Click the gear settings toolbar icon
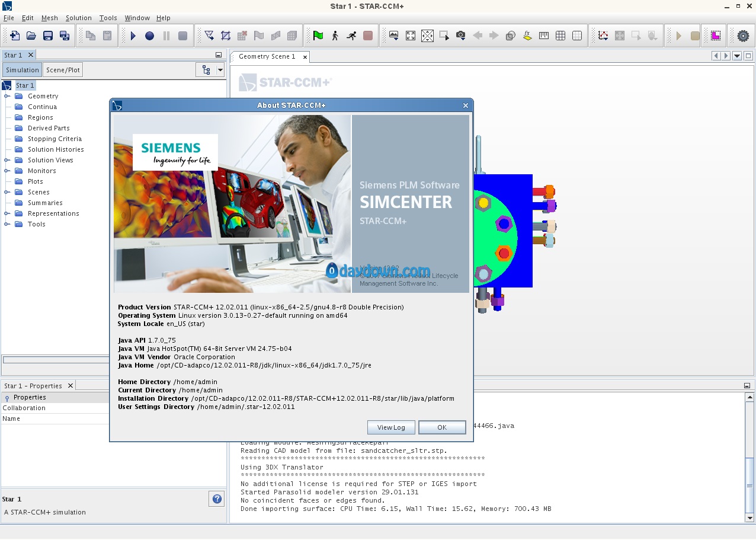 743,36
